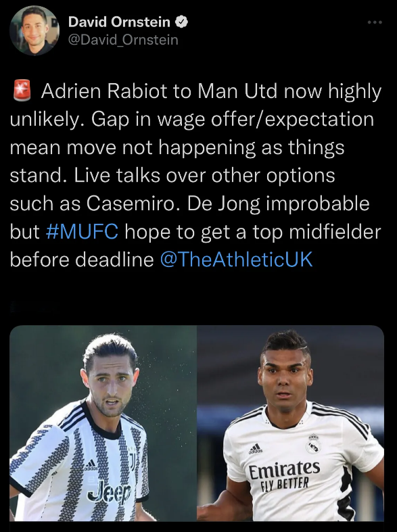Click the David Ornstein profile avatar
397x532 pixels.
[x=34, y=31]
